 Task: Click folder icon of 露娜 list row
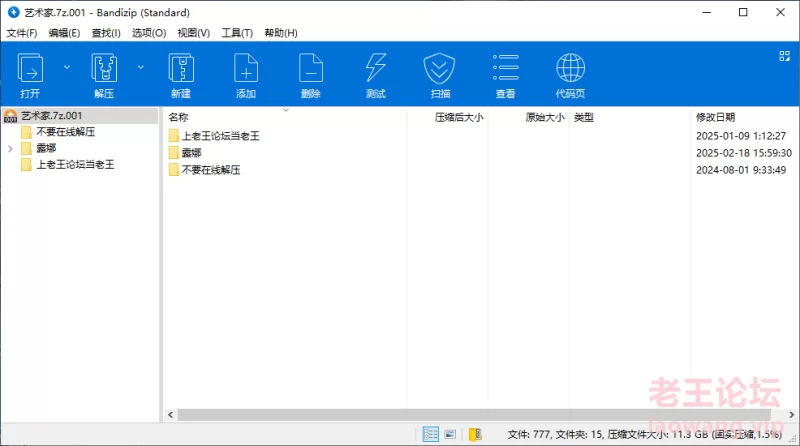pyautogui.click(x=173, y=153)
